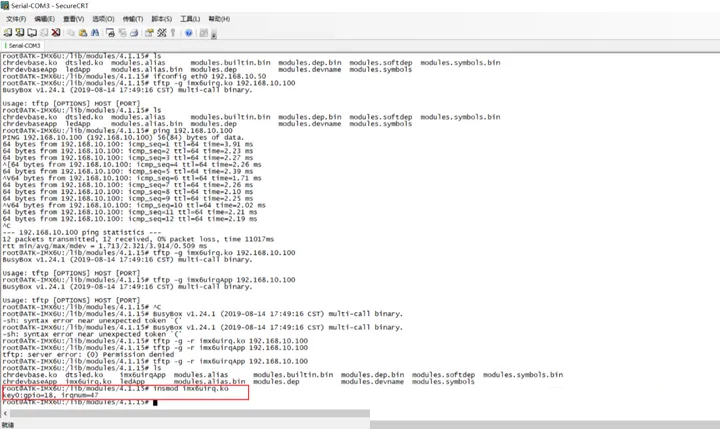Click the Connect toolbar icon
This screenshot has width=720, height=429.
click(8, 33)
